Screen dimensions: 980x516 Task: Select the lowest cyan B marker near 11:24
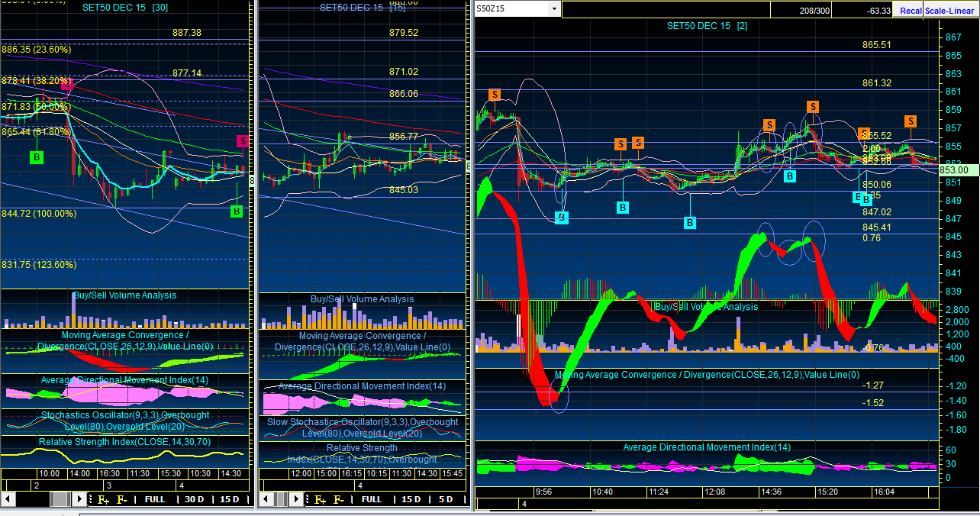(x=690, y=223)
